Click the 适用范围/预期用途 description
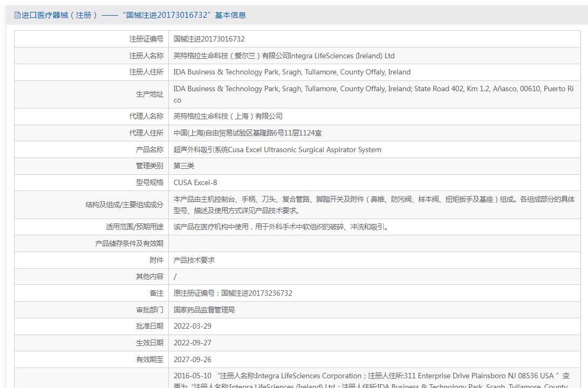 tap(281, 227)
